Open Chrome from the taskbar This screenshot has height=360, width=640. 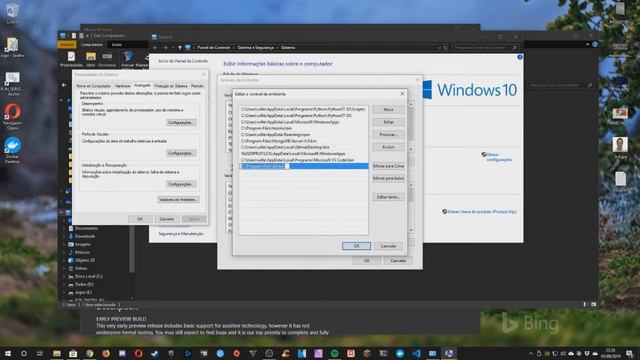[x=89, y=353]
